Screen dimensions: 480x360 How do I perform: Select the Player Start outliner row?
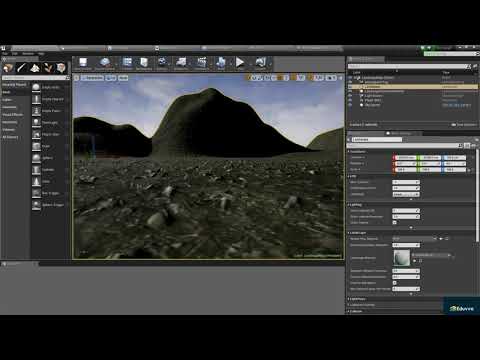(413, 100)
